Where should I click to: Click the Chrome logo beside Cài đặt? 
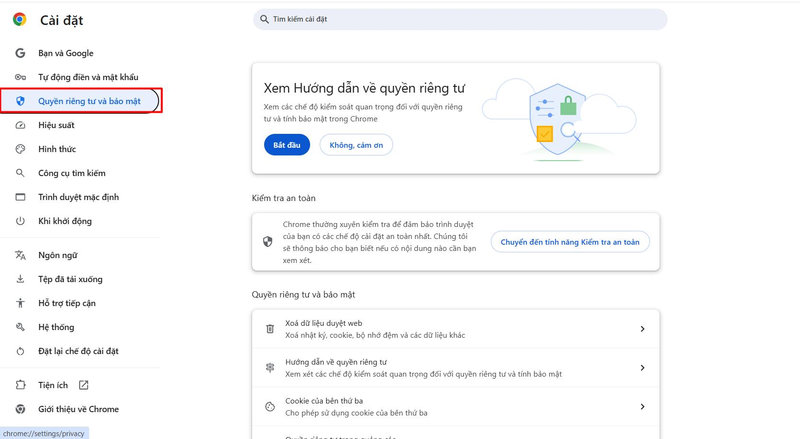19,20
